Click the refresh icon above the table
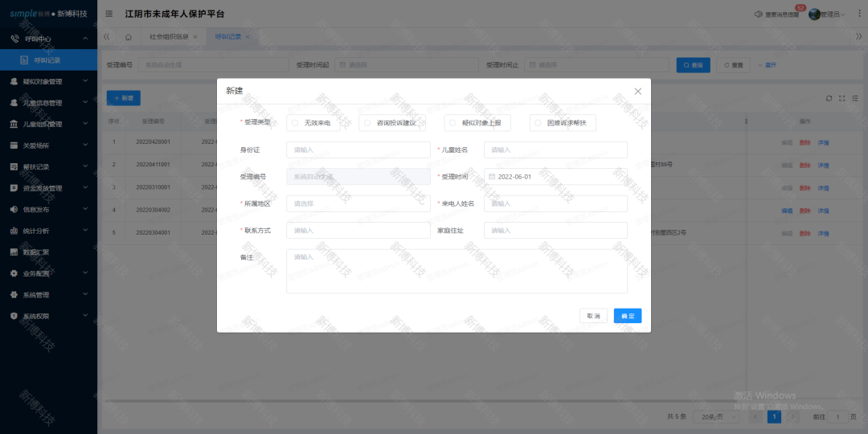The width and height of the screenshot is (868, 434). click(x=829, y=98)
